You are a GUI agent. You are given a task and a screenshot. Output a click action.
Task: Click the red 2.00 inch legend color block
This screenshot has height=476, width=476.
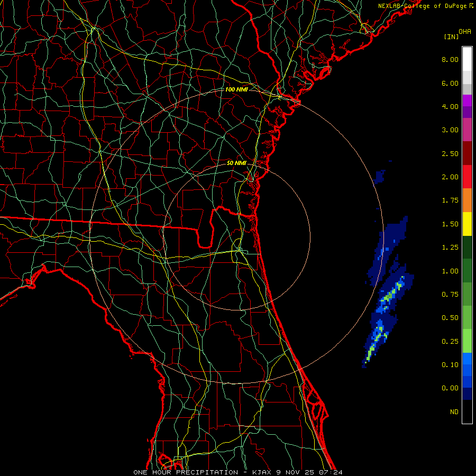(x=467, y=177)
